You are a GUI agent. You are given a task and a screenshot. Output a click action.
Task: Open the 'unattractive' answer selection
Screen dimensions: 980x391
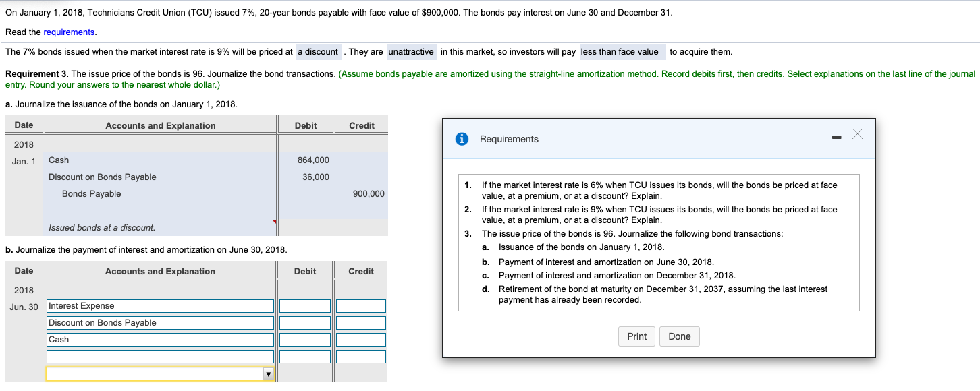point(412,51)
